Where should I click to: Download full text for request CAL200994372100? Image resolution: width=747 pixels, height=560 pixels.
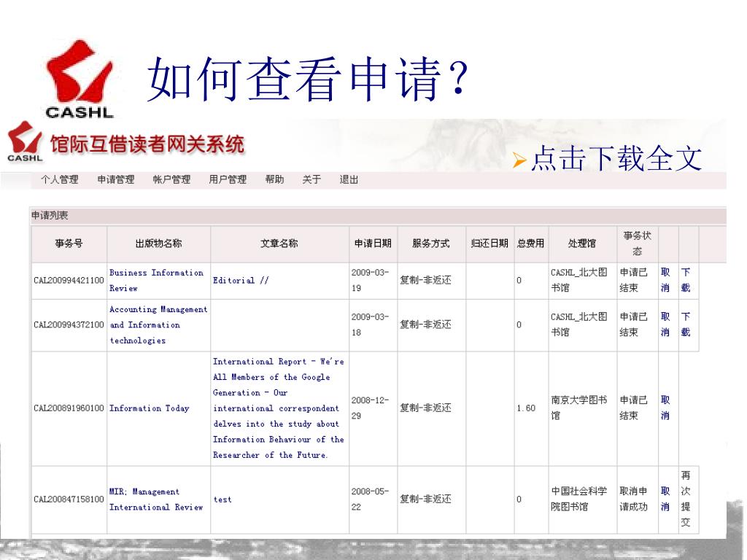pos(686,324)
